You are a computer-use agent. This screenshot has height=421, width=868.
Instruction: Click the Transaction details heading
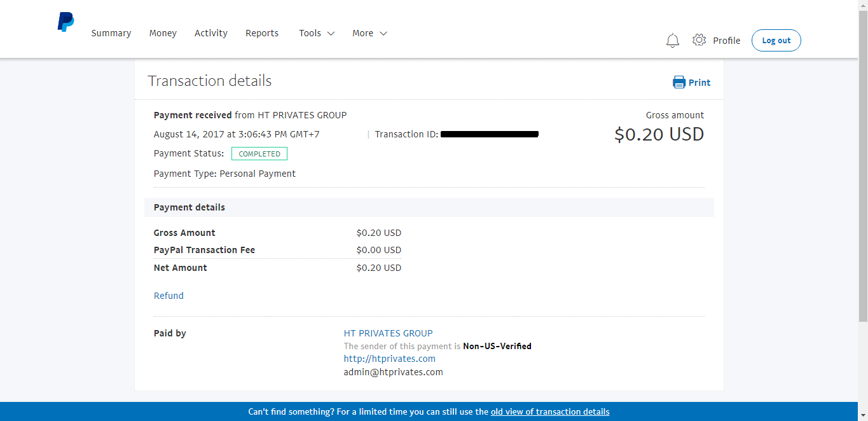pos(210,81)
